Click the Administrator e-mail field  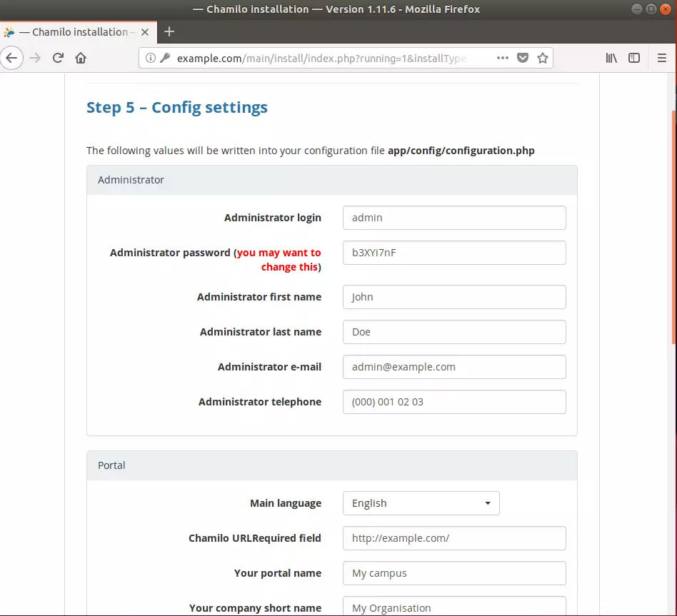pos(454,367)
